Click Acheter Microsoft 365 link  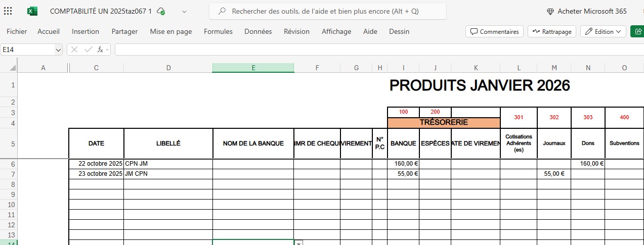(586, 11)
